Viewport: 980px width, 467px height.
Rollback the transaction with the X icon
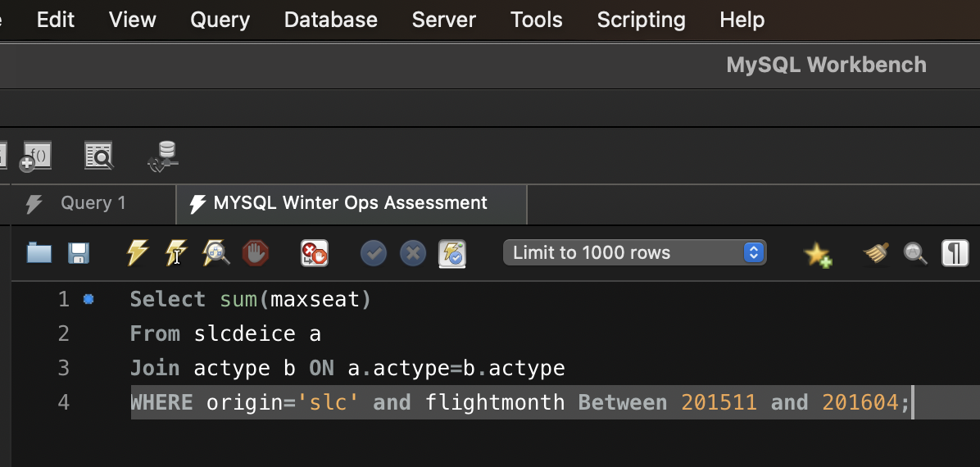click(412, 254)
